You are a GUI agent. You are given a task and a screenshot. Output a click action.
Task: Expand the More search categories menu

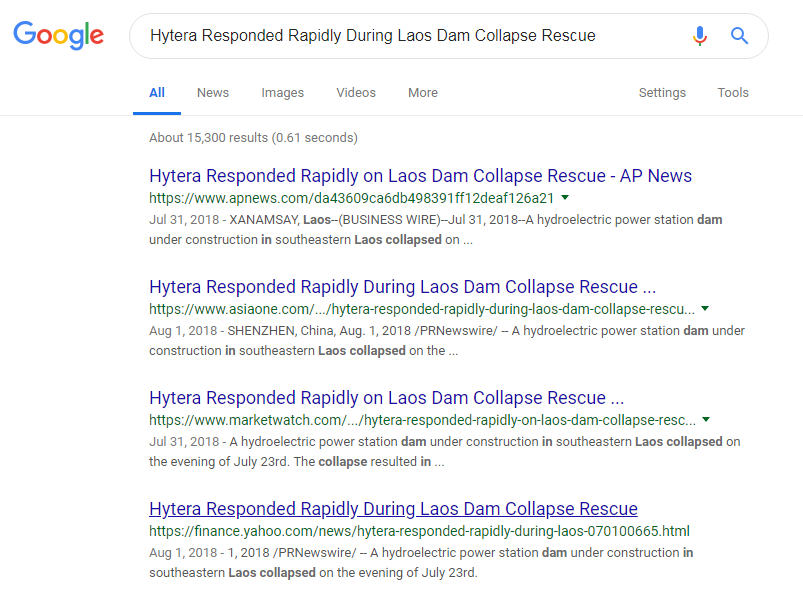pyautogui.click(x=423, y=93)
